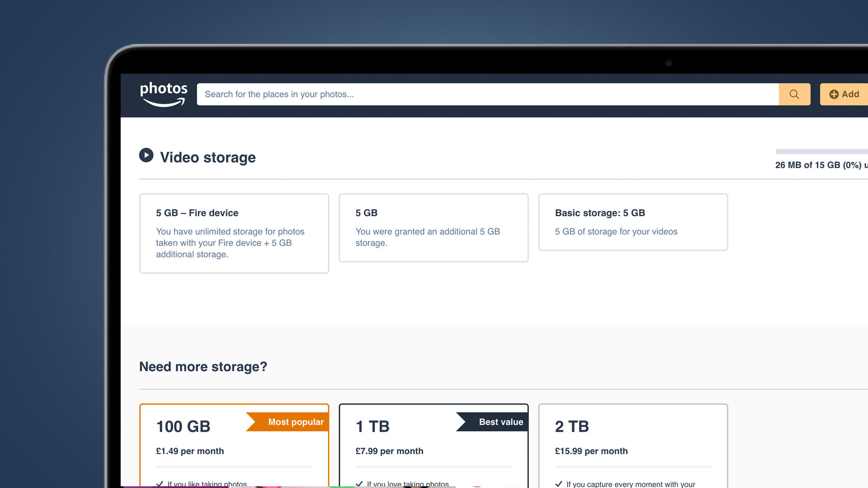Click the magnifier search button
The width and height of the screenshot is (868, 488).
(x=794, y=94)
